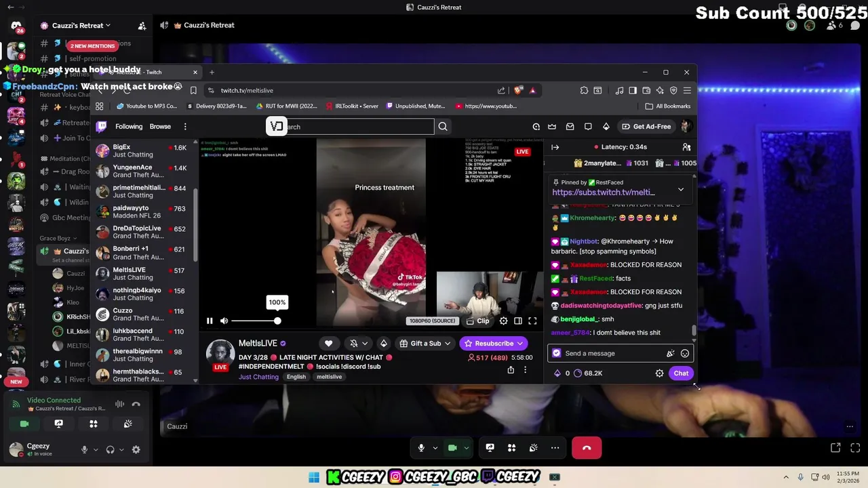Open the Windows Start button
868x488 pixels.
(313, 477)
